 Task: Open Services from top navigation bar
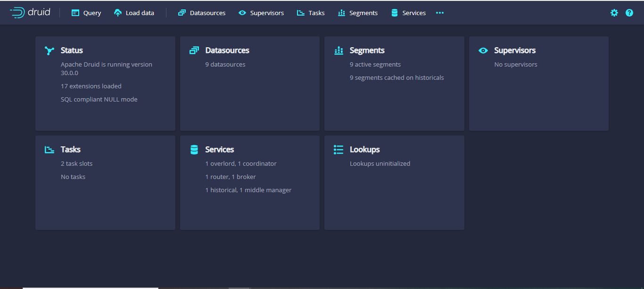click(x=408, y=13)
